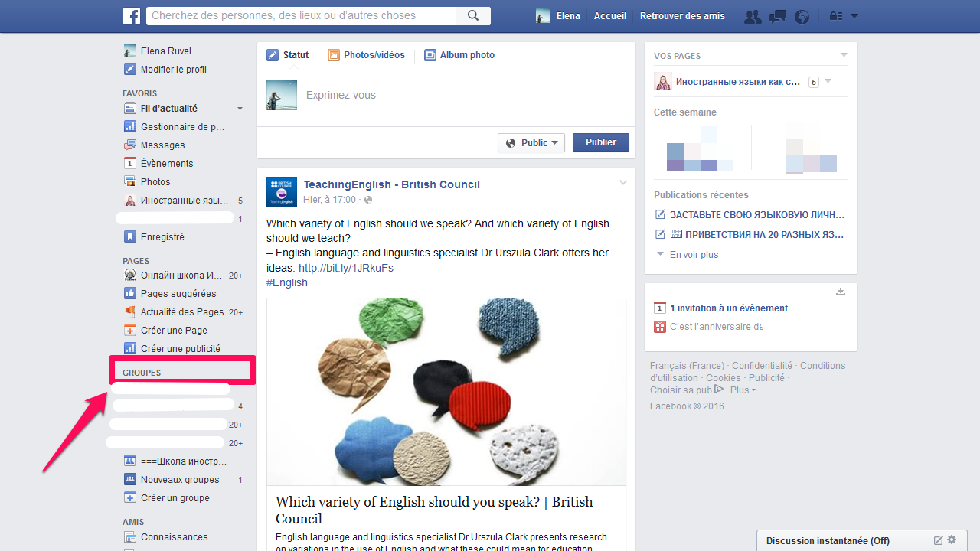This screenshot has height=551, width=980.
Task: Open the post options chevron
Action: tap(623, 183)
